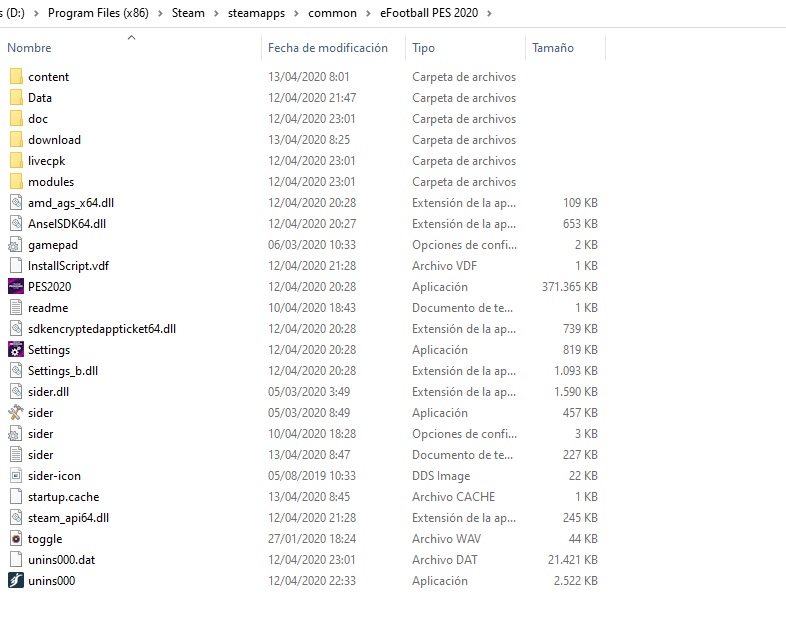Click eFootball PES 2020 breadcrumb segment
The width and height of the screenshot is (786, 641).
click(x=429, y=13)
